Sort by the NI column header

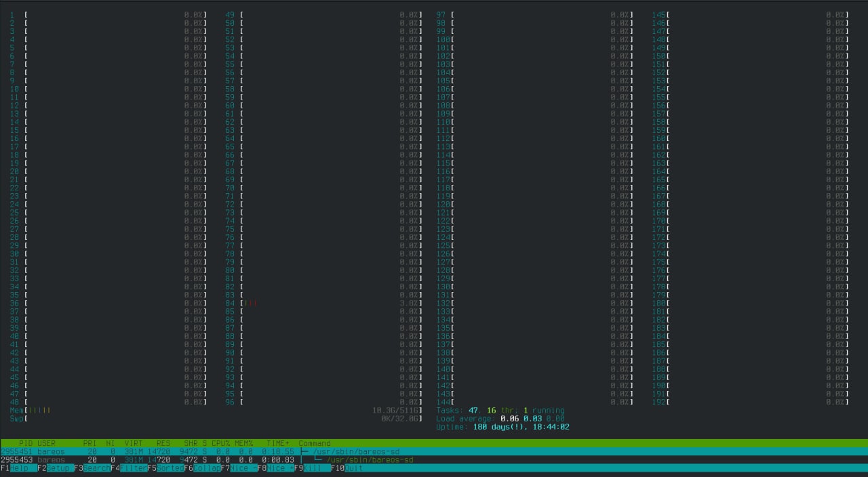click(110, 443)
